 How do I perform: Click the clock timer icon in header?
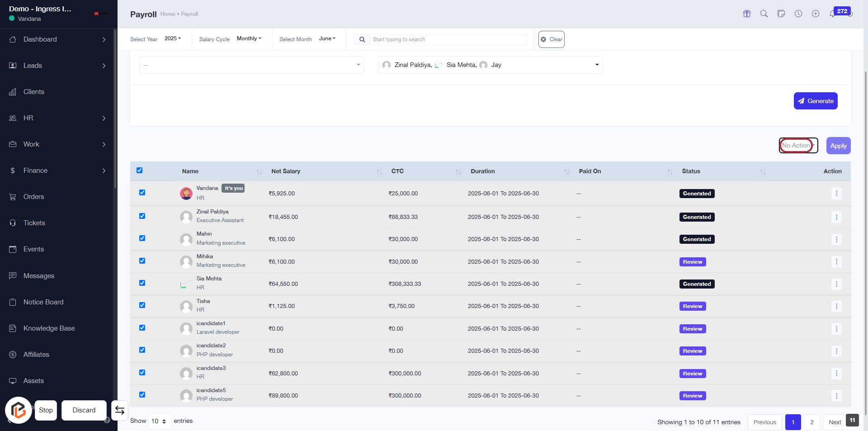click(x=798, y=14)
